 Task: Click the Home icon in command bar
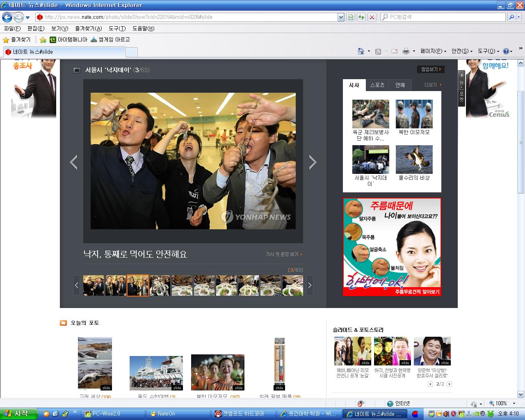(361, 51)
